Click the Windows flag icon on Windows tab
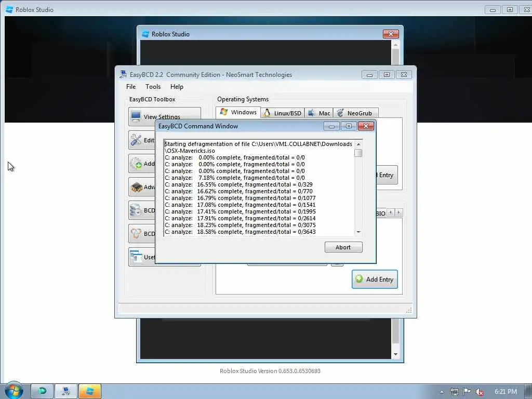 [223, 112]
